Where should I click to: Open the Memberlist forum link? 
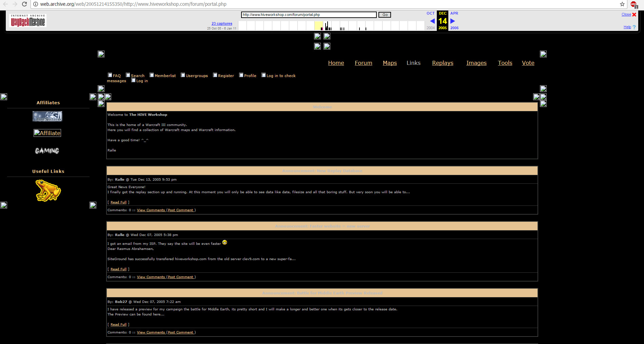[x=165, y=76]
